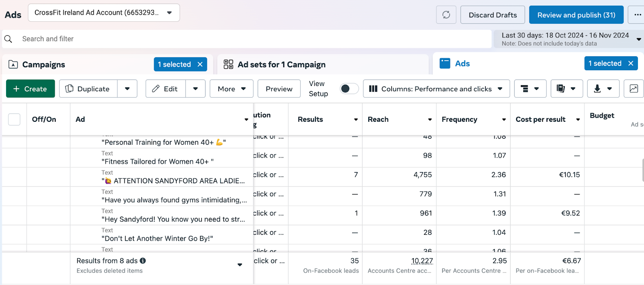Image resolution: width=644 pixels, height=285 pixels.
Task: Expand the Duplicate dropdown arrow
Action: (x=127, y=89)
